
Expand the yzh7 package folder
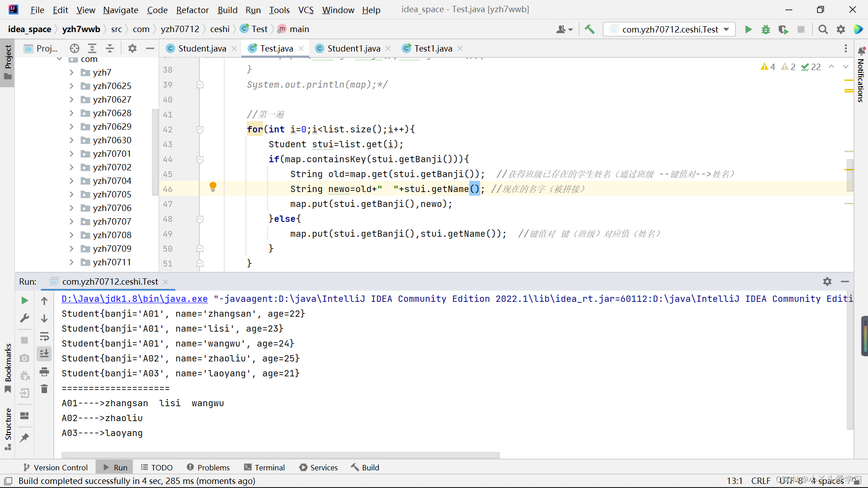pyautogui.click(x=71, y=72)
